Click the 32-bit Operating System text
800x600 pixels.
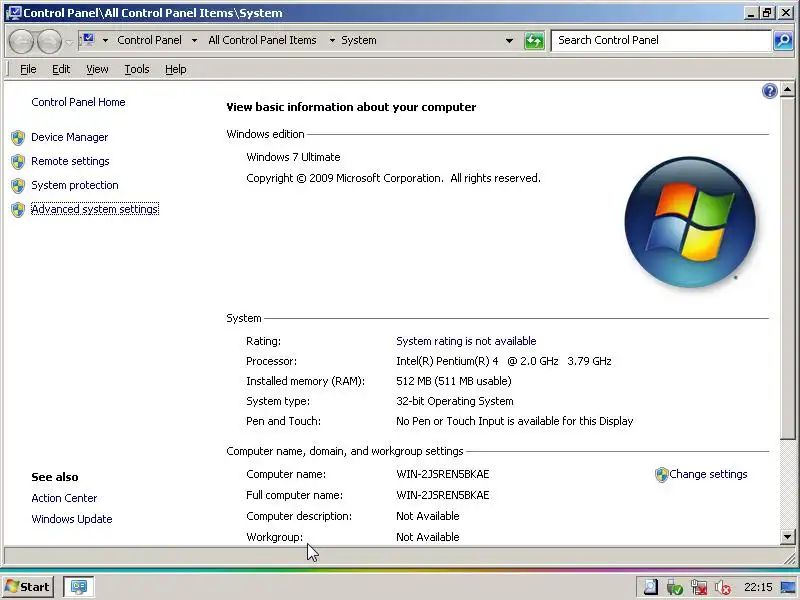(x=455, y=401)
